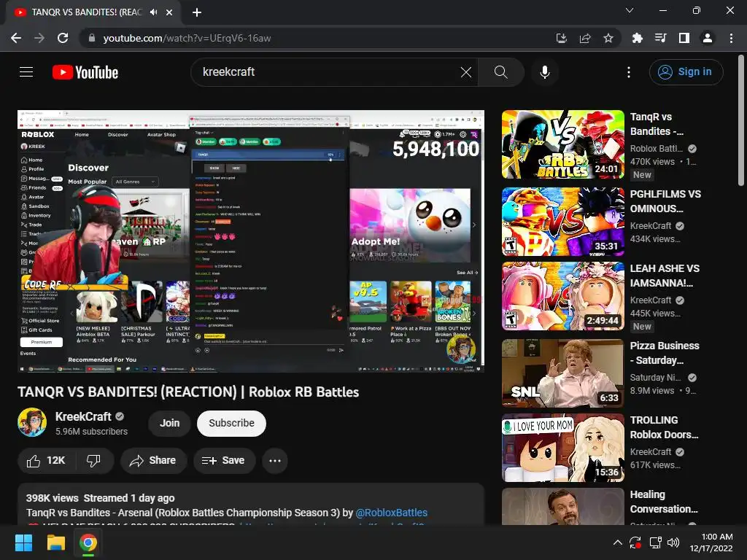Open KreekCraft channel avatar

pyautogui.click(x=32, y=422)
